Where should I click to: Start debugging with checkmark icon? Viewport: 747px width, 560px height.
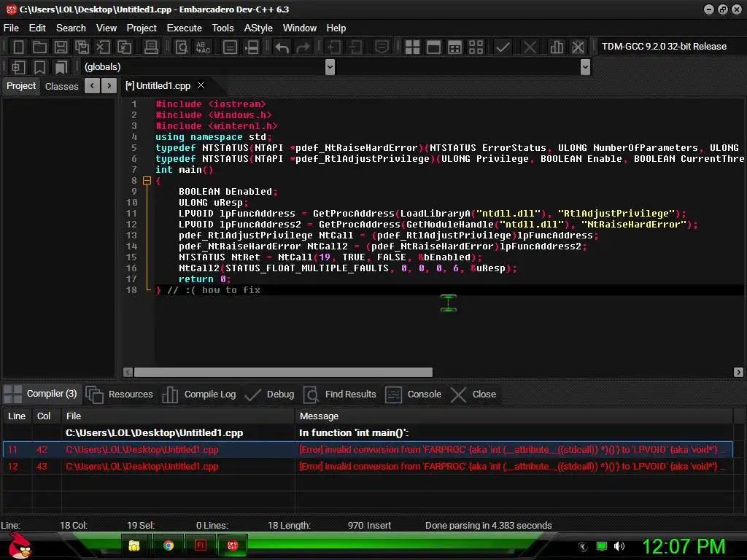(503, 47)
